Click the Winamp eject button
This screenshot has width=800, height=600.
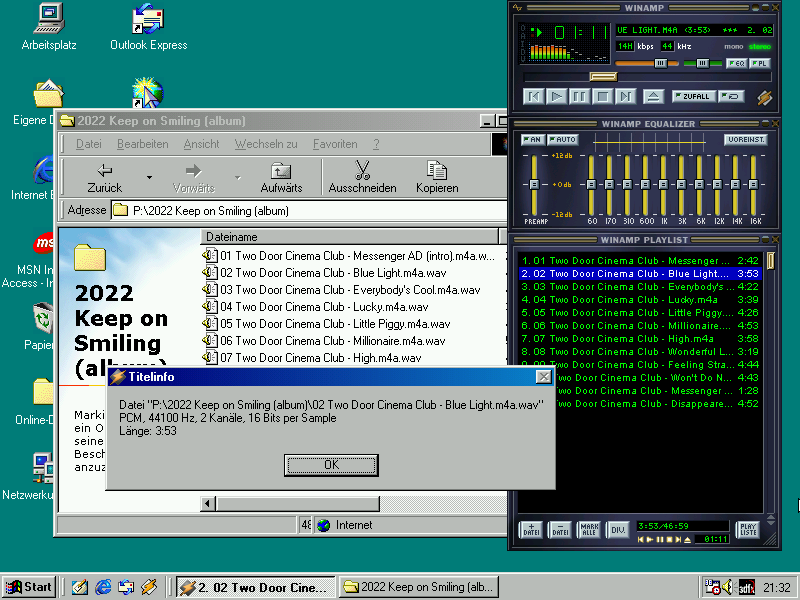(x=654, y=96)
